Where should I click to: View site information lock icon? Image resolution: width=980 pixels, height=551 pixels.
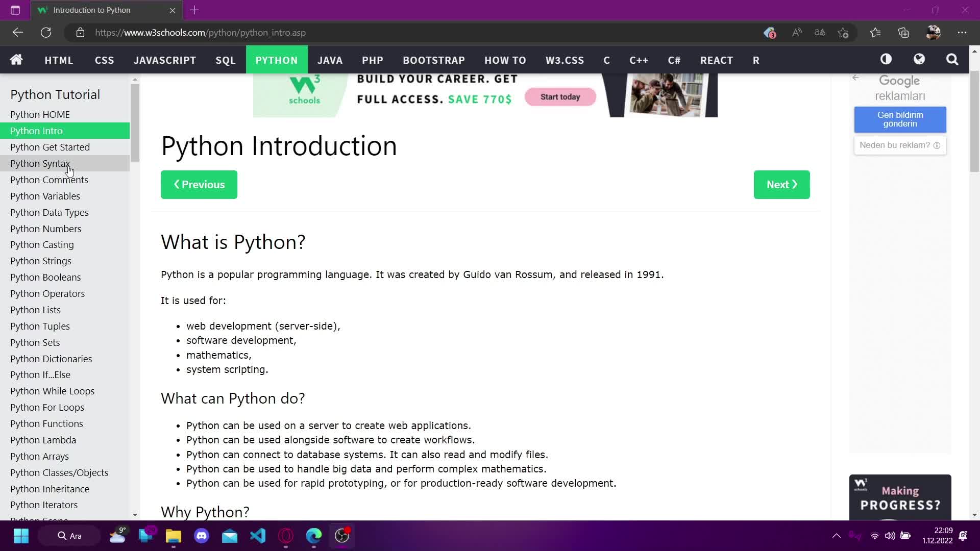coord(80,33)
